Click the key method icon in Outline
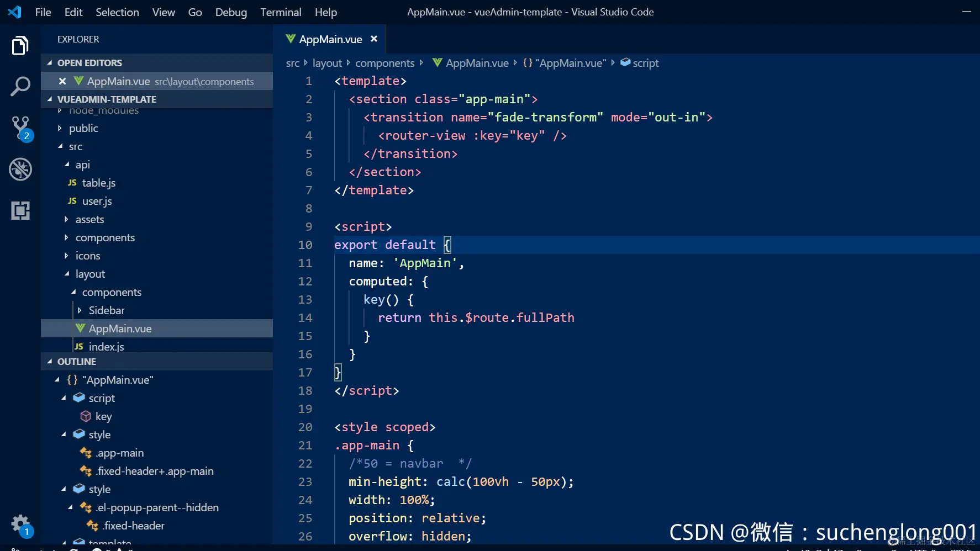980x551 pixels. click(x=86, y=416)
